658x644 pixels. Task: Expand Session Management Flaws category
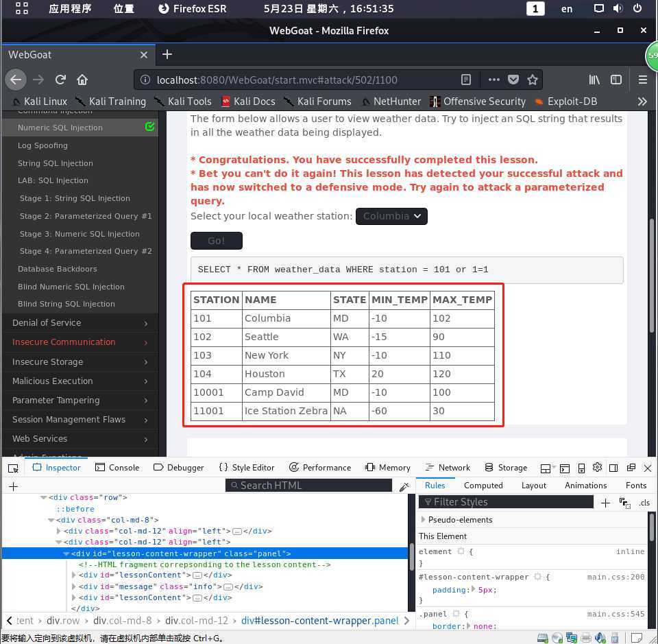tap(80, 420)
